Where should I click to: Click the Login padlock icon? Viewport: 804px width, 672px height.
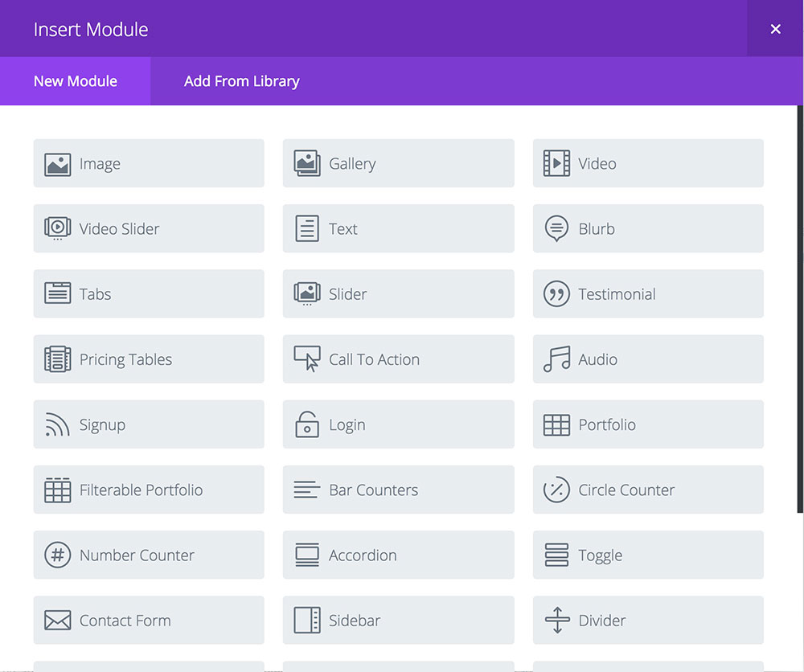pos(307,424)
